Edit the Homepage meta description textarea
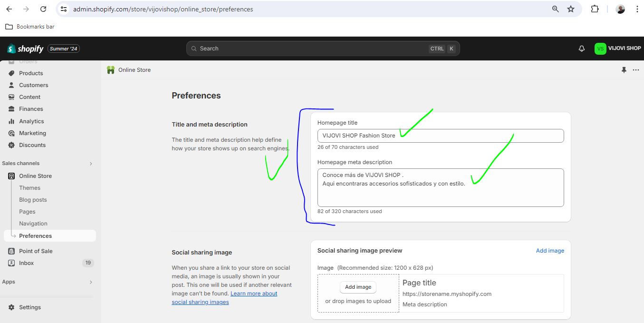644x323 pixels. click(x=441, y=187)
